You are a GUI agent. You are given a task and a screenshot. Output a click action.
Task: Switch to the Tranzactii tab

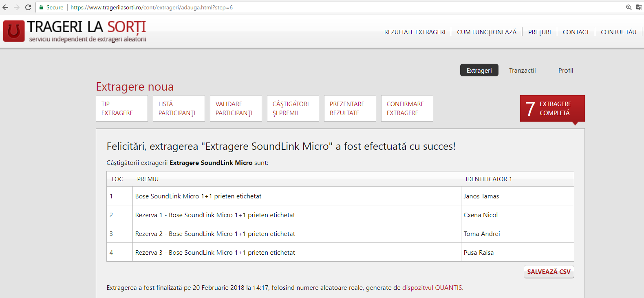click(x=522, y=70)
